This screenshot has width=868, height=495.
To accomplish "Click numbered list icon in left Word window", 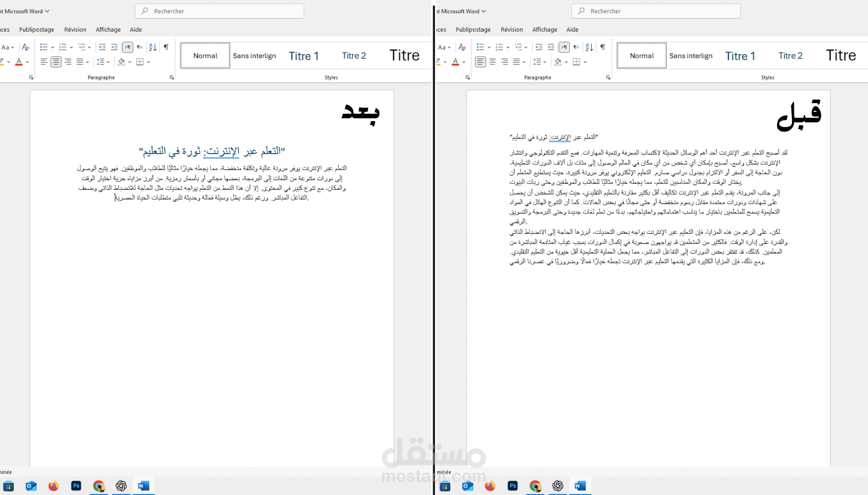I will 63,47.
